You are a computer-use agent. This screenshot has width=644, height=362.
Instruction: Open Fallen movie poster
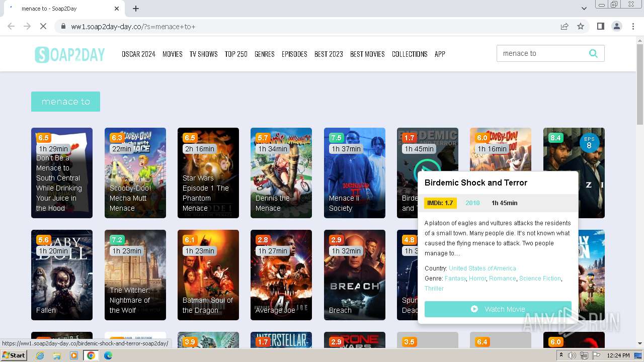point(62,275)
